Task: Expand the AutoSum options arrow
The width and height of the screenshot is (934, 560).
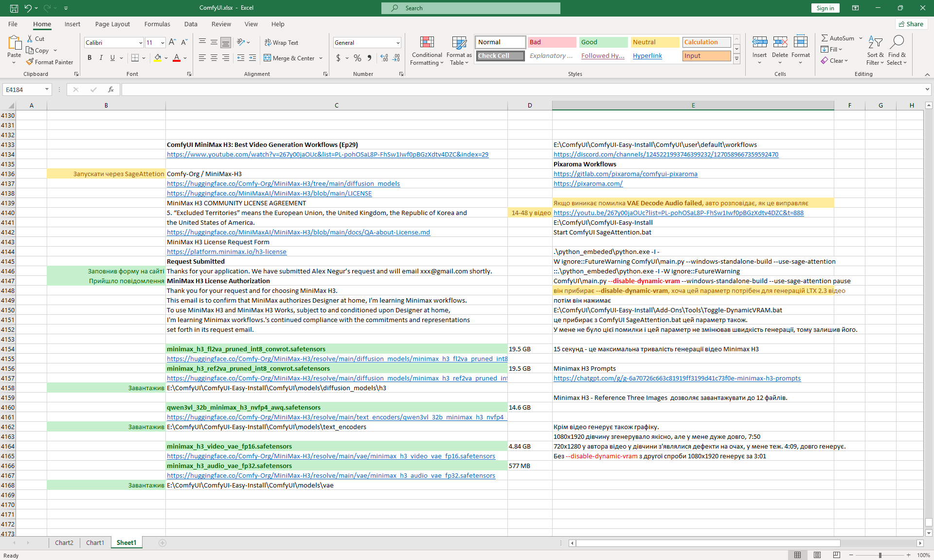Action: point(861,38)
